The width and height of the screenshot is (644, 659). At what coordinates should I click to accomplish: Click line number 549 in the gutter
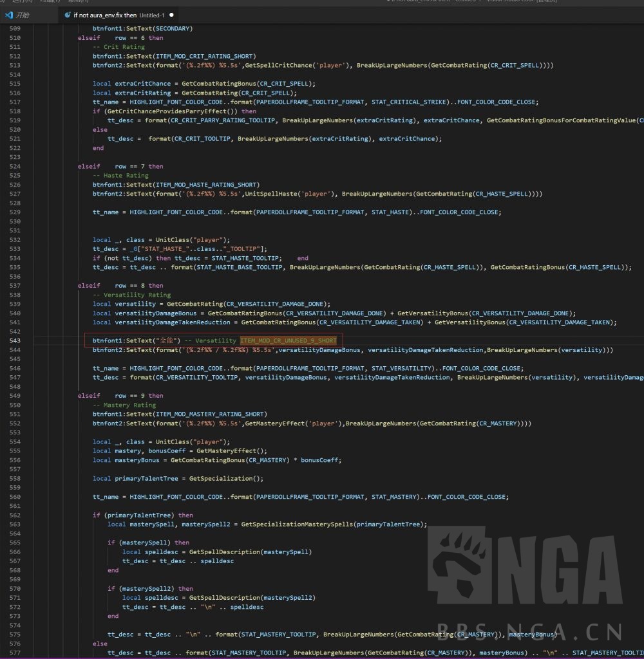[x=15, y=396]
